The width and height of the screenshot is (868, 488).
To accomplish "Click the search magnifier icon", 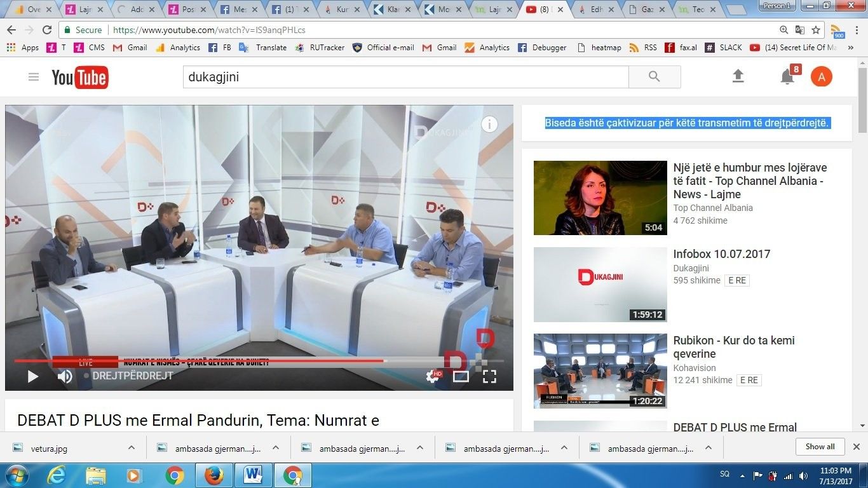I will click(x=654, y=76).
